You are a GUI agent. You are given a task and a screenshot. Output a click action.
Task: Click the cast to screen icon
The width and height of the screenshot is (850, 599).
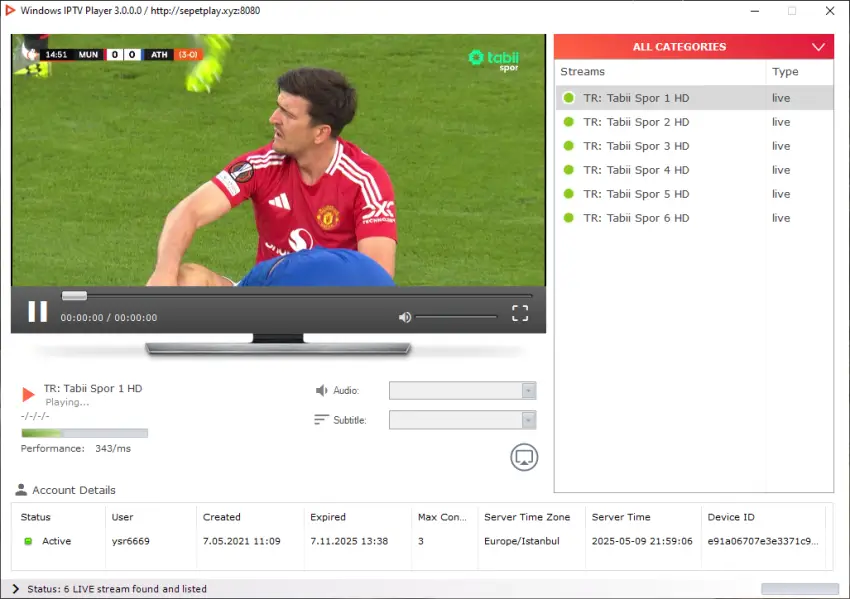coord(524,457)
